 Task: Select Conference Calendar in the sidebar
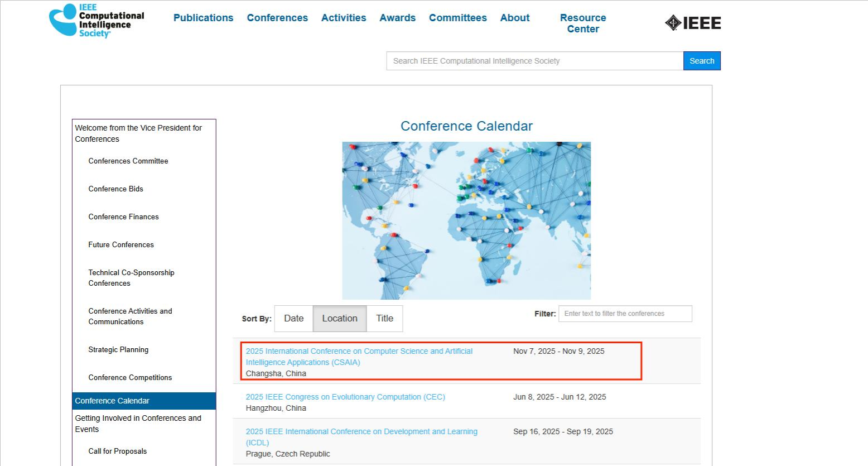pos(112,401)
